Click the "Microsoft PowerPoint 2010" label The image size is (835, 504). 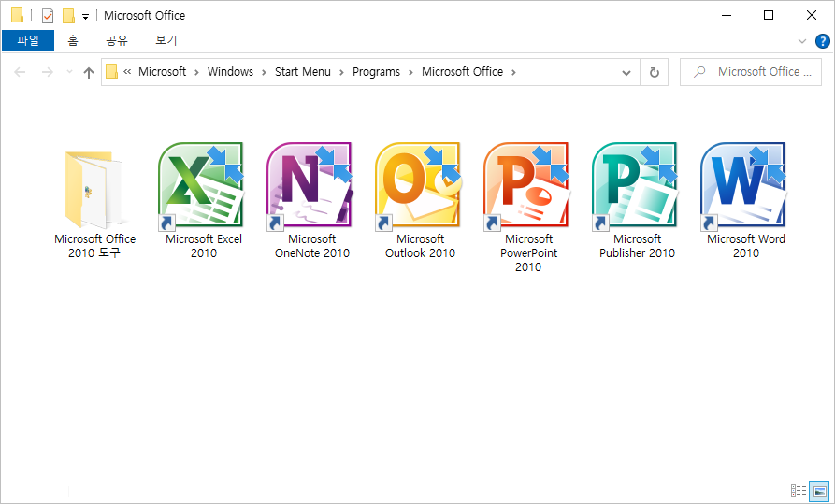(529, 253)
